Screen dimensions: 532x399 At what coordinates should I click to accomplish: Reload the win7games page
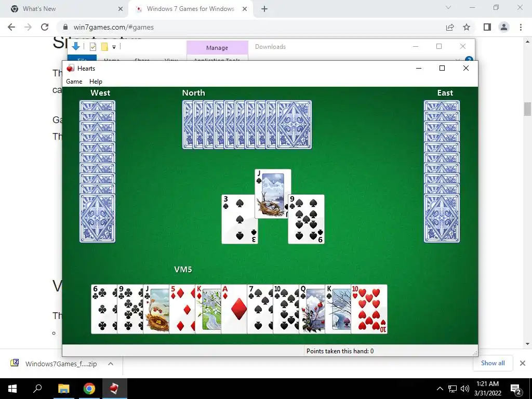(45, 27)
